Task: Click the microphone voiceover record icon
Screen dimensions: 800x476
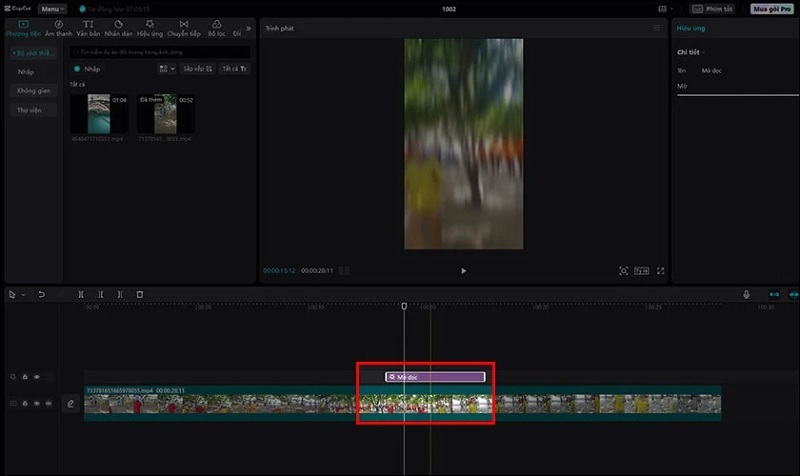Action: click(746, 295)
